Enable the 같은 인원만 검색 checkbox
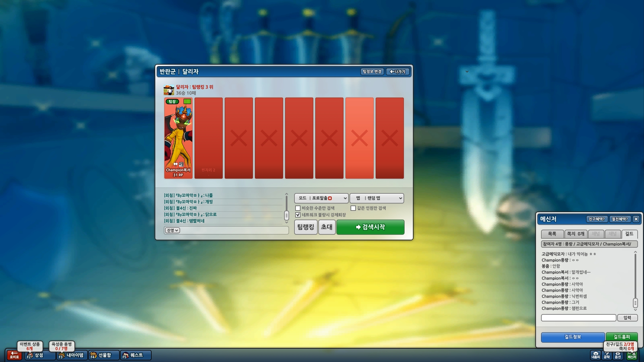 coord(353,208)
